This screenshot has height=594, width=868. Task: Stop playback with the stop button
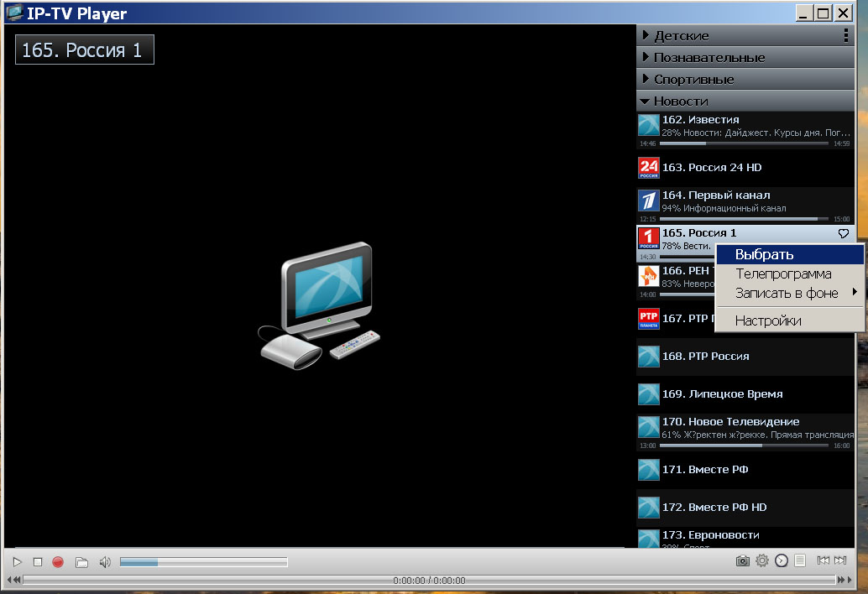point(38,562)
